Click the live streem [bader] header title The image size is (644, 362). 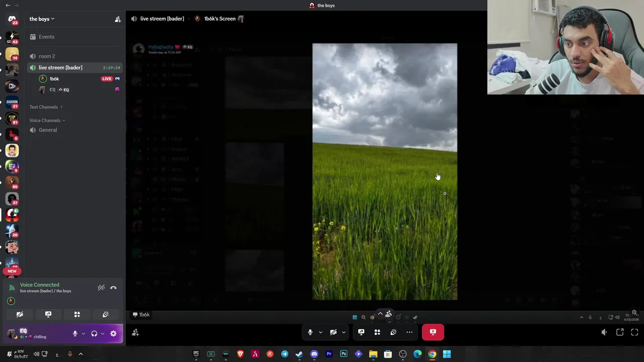tap(162, 19)
